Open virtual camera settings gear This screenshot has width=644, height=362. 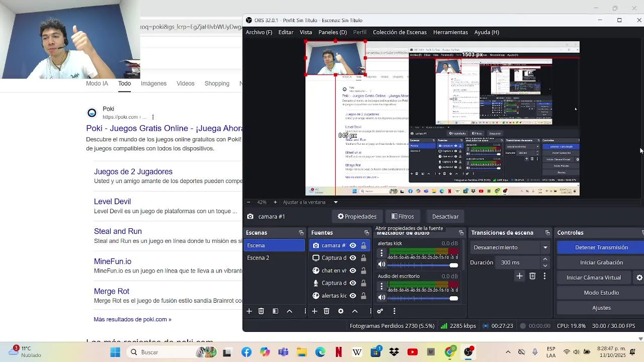(639, 278)
